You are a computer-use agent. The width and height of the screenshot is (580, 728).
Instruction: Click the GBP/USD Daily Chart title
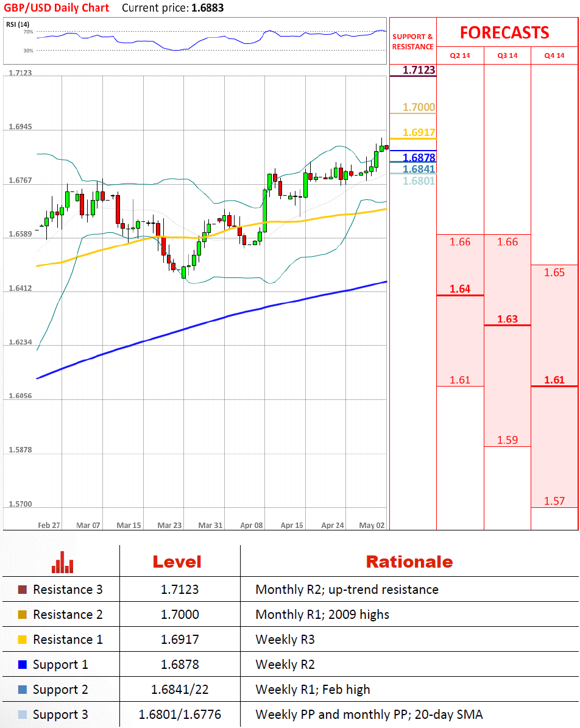(x=56, y=8)
